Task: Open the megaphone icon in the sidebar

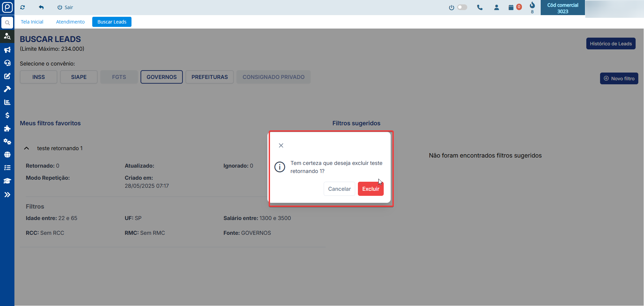Action: pos(7,50)
